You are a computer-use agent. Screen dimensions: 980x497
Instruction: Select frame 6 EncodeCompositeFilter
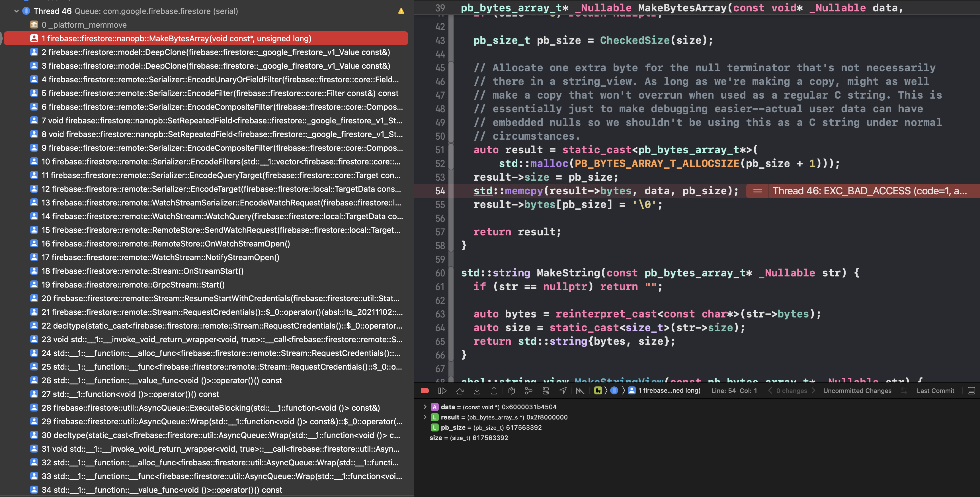206,107
